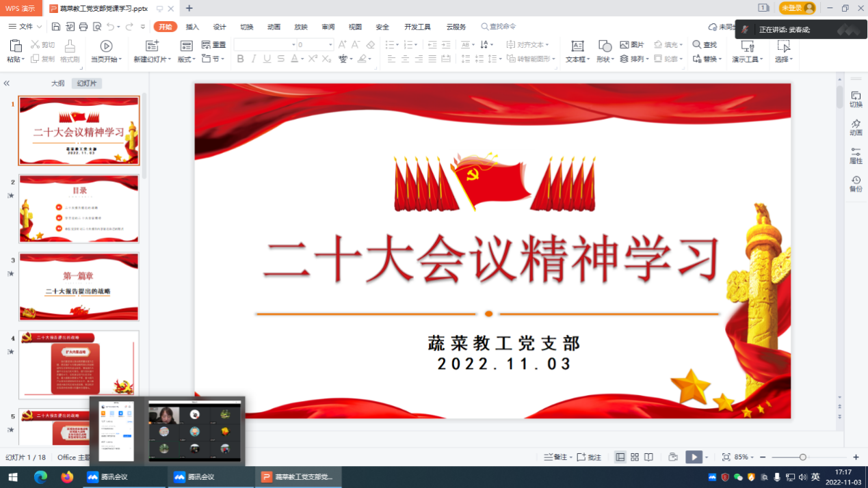Switch to reading view in status bar
This screenshot has width=868, height=488.
pyautogui.click(x=648, y=457)
